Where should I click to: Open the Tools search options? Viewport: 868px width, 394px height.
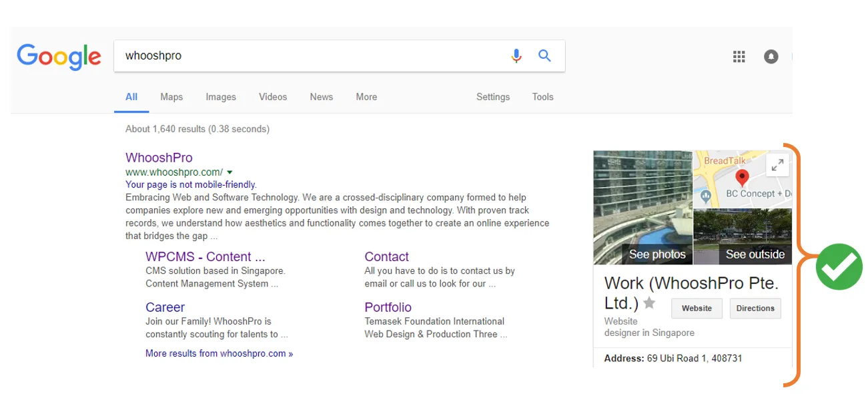click(x=542, y=97)
